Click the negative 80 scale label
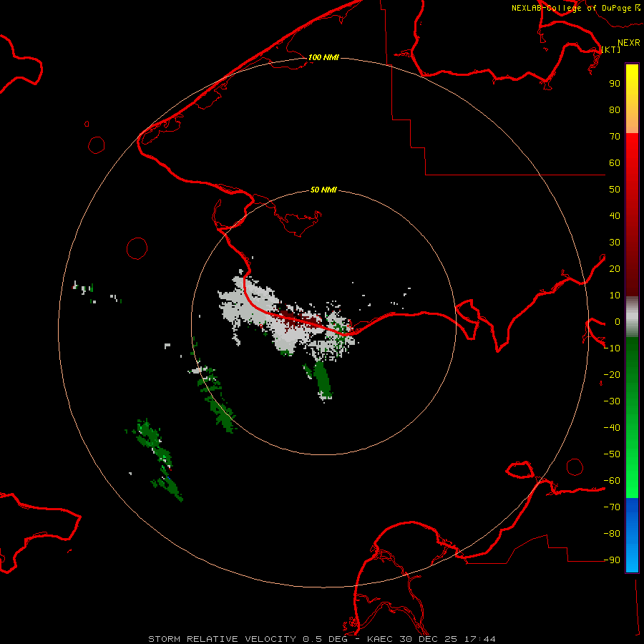This screenshot has height=644, width=644. click(x=612, y=534)
